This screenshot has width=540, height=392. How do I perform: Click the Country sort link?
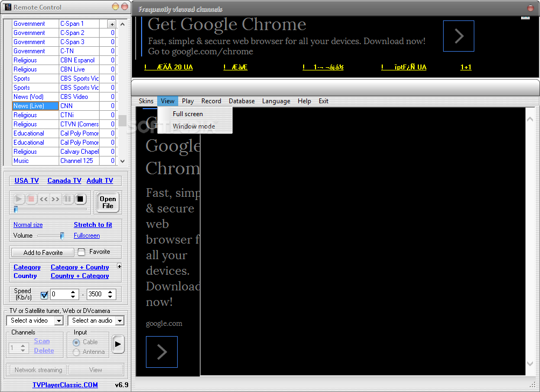coord(25,276)
